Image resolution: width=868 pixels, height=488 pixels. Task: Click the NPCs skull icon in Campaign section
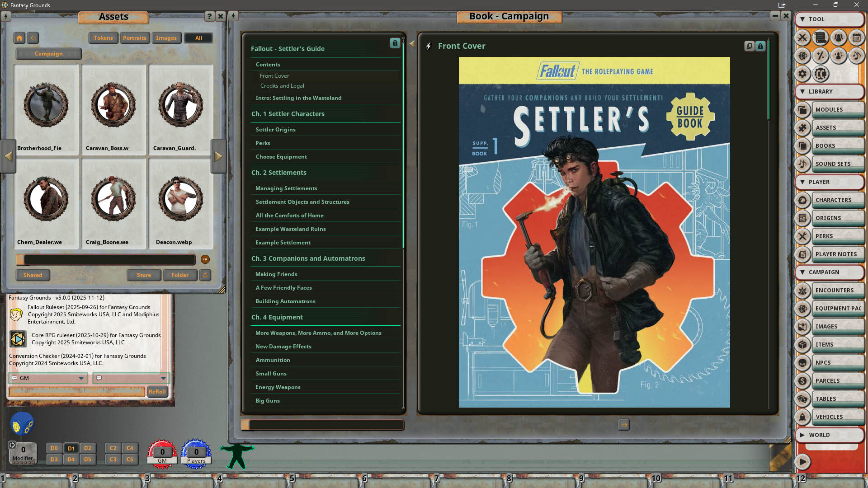(x=803, y=362)
